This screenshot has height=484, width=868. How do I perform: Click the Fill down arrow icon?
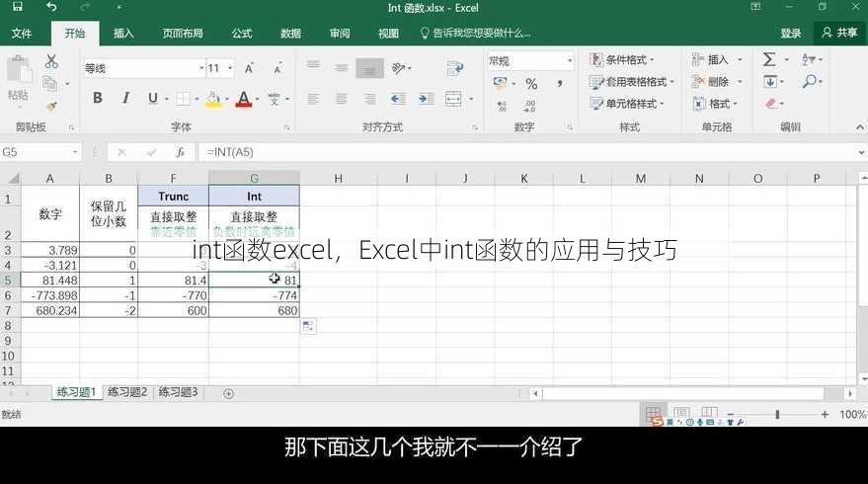[x=770, y=82]
